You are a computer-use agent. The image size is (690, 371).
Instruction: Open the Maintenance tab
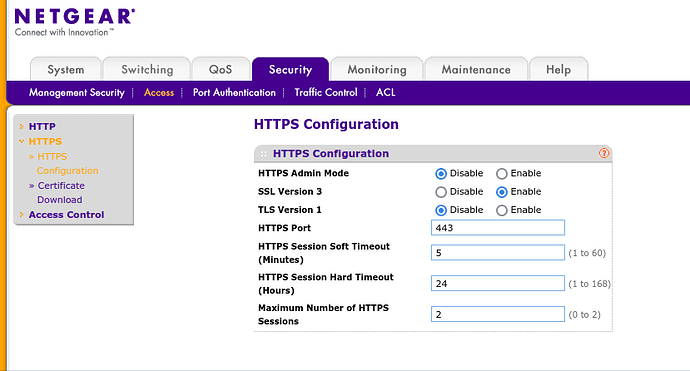click(x=476, y=69)
